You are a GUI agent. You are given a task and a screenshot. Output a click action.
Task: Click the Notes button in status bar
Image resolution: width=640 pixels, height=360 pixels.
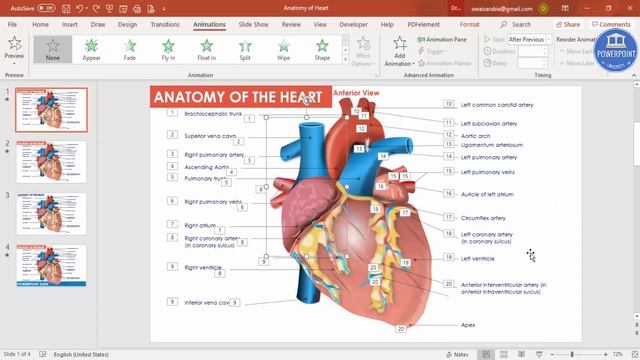click(x=458, y=355)
